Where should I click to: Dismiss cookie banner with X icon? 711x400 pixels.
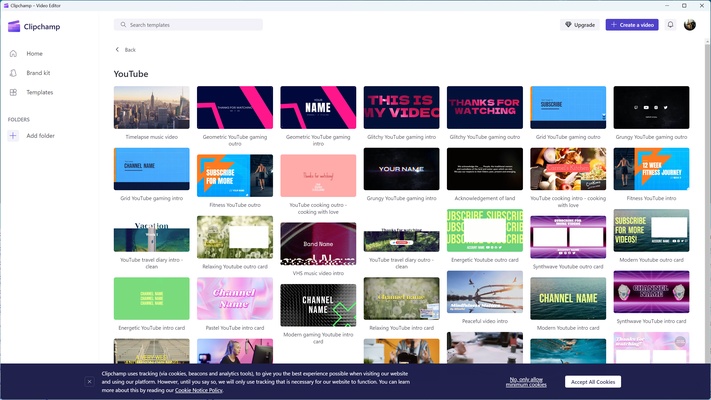coord(89,382)
